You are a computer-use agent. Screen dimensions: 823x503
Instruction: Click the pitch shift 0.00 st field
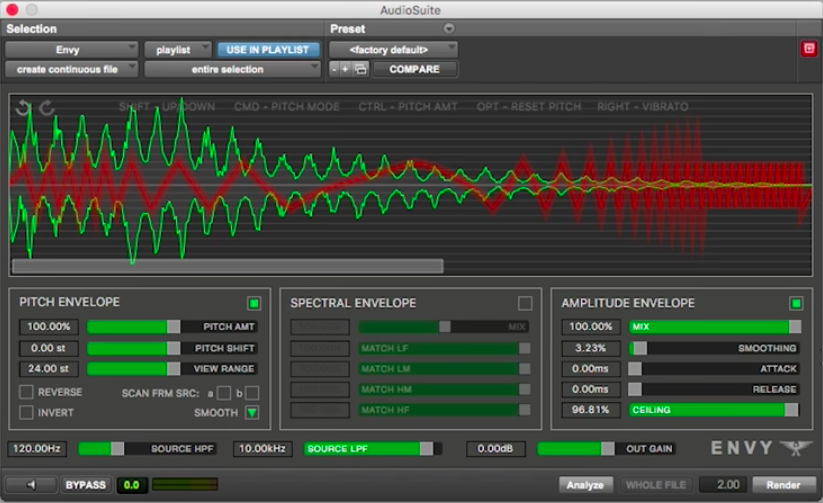point(49,348)
